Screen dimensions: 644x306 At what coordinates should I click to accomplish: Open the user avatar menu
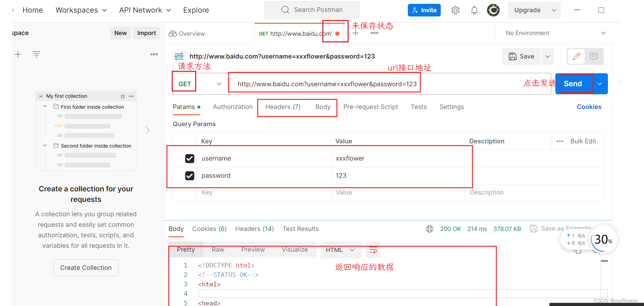[x=493, y=10]
